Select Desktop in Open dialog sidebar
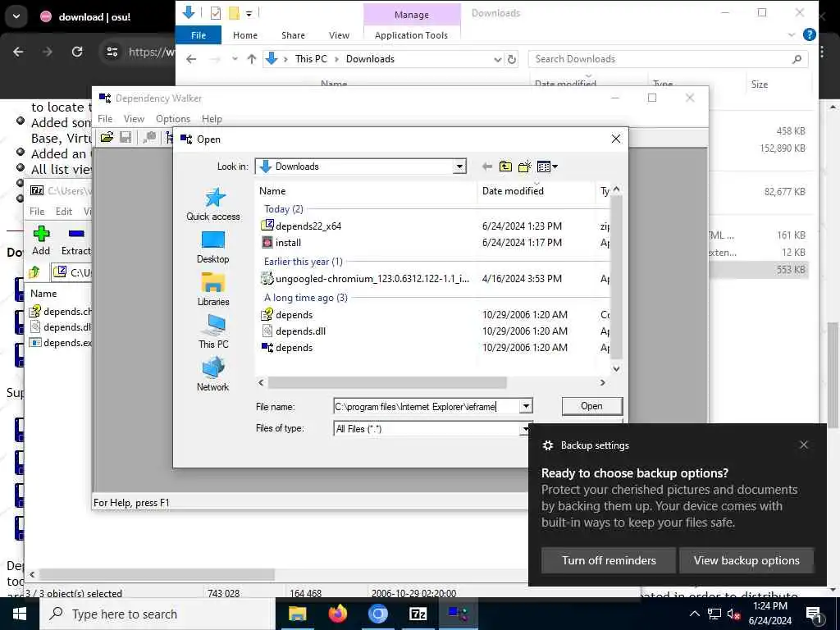This screenshot has width=840, height=630. click(x=213, y=248)
